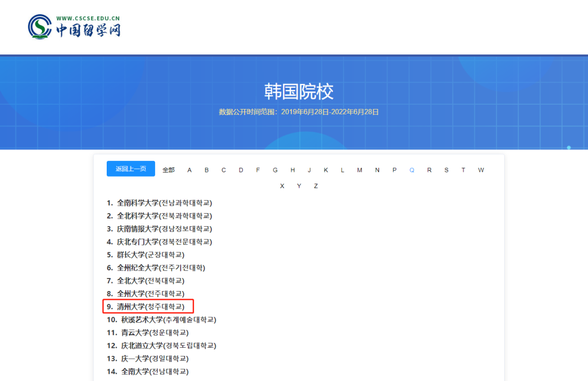Filter schools by letter T
This screenshot has width=588, height=381.
pos(463,170)
